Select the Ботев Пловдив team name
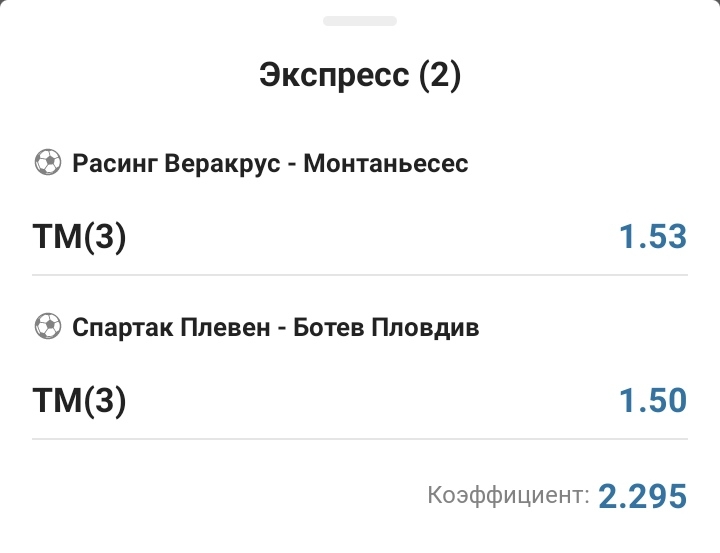This screenshot has height=553, width=720. click(x=387, y=327)
